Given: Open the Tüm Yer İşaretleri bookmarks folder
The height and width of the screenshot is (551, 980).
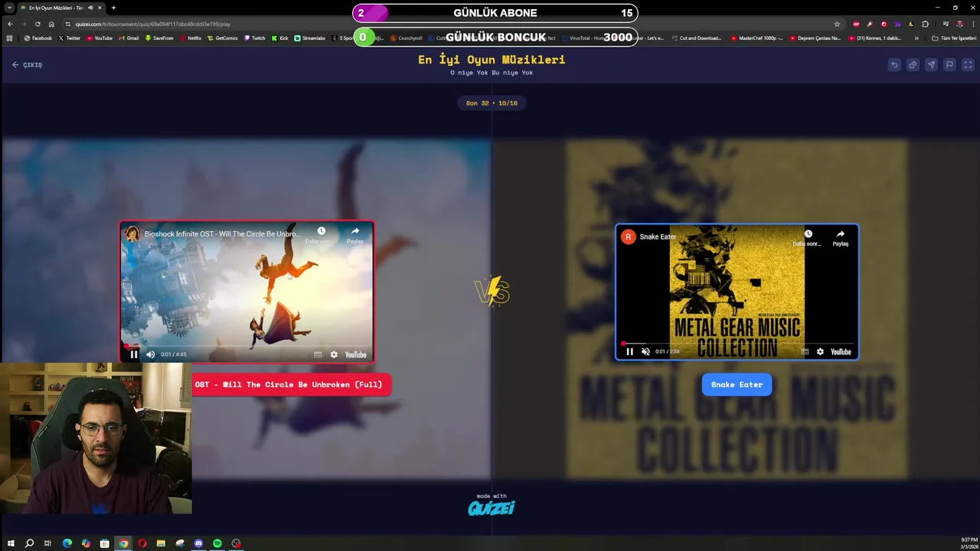Looking at the screenshot, I should pyautogui.click(x=954, y=38).
